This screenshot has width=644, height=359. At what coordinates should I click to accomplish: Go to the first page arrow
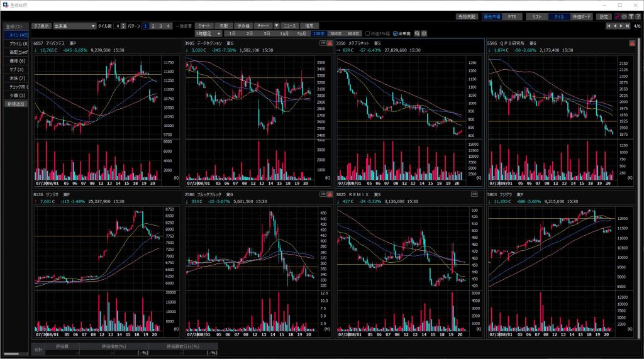608,26
